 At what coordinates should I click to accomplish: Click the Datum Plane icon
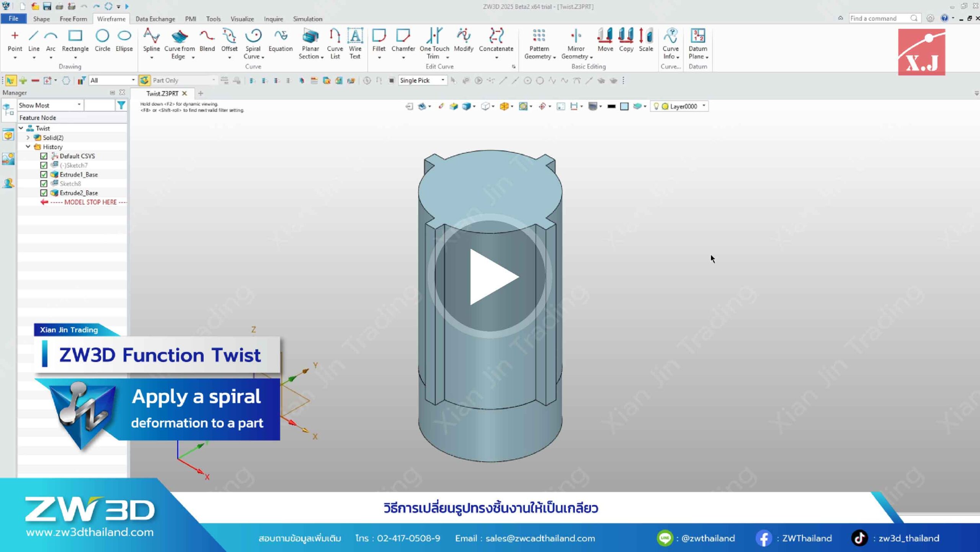click(x=697, y=36)
